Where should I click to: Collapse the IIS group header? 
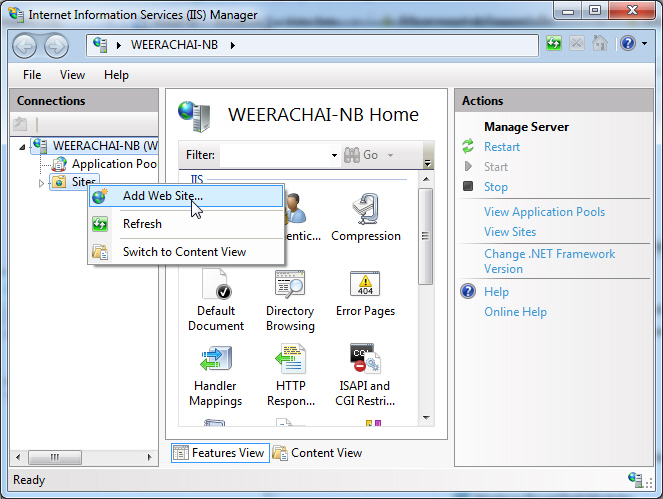point(197,179)
